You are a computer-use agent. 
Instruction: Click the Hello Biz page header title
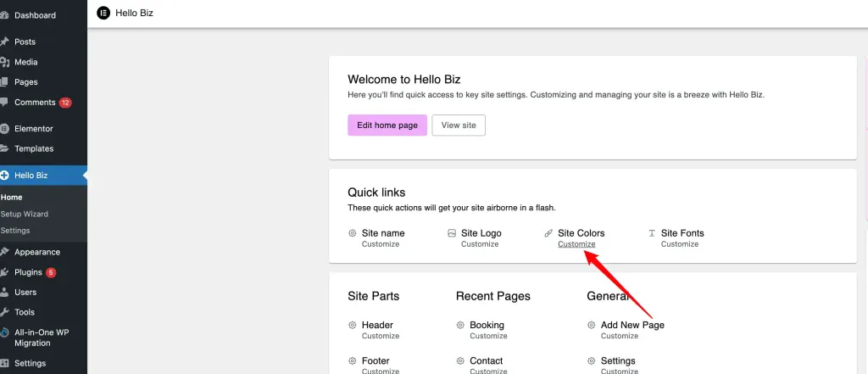[135, 13]
